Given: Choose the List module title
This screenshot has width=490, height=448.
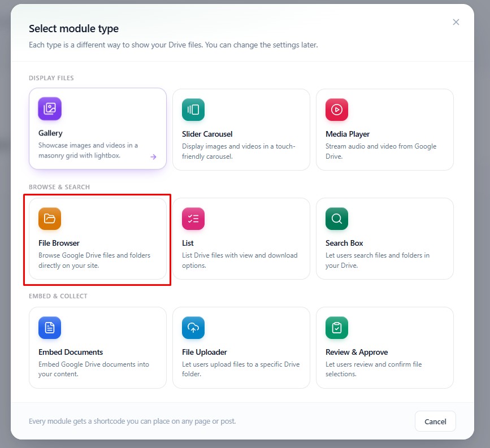Looking at the screenshot, I should (188, 243).
